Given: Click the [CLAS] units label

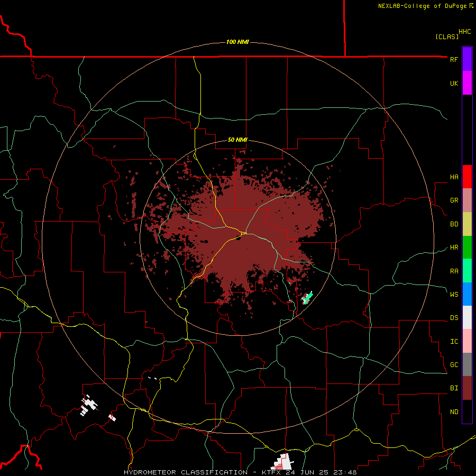Looking at the screenshot, I should coord(447,36).
